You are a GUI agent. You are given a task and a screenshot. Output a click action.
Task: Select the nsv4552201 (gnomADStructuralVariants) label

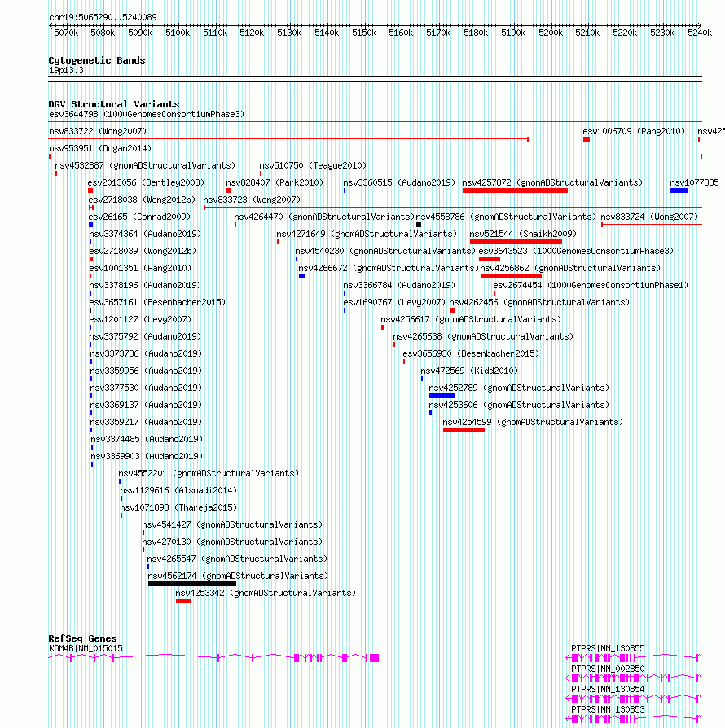click(x=209, y=474)
